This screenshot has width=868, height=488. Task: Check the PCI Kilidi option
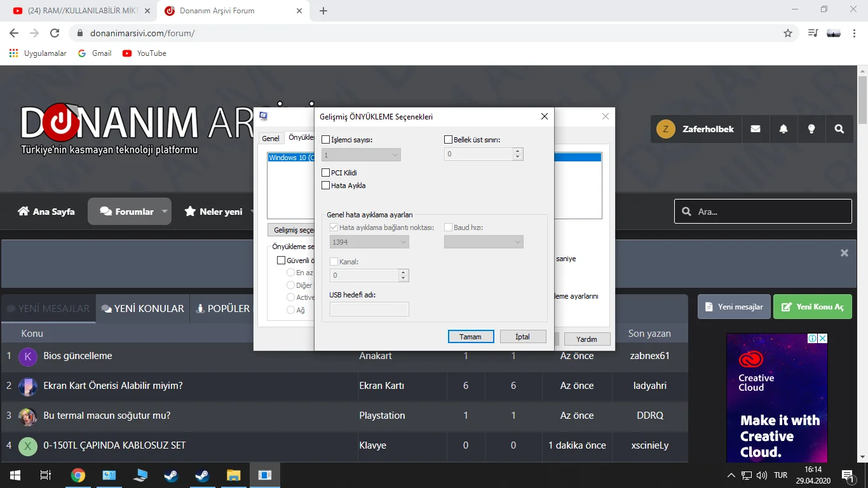coord(326,173)
